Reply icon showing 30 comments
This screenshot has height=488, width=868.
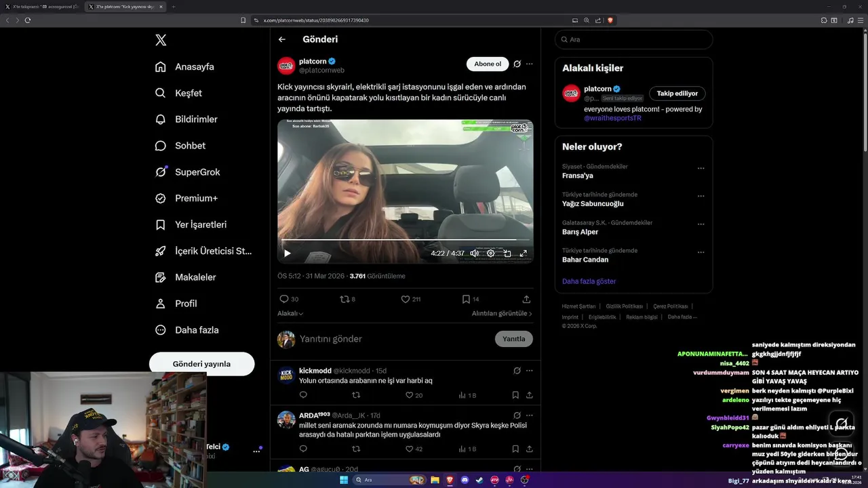289,299
